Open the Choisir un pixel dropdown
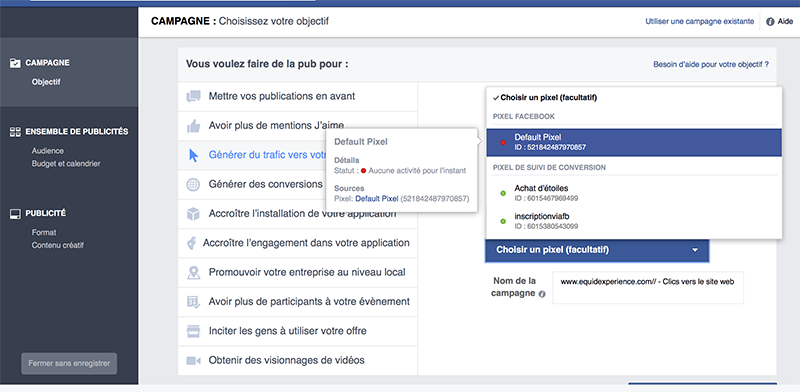This screenshot has width=800, height=392. tap(597, 250)
